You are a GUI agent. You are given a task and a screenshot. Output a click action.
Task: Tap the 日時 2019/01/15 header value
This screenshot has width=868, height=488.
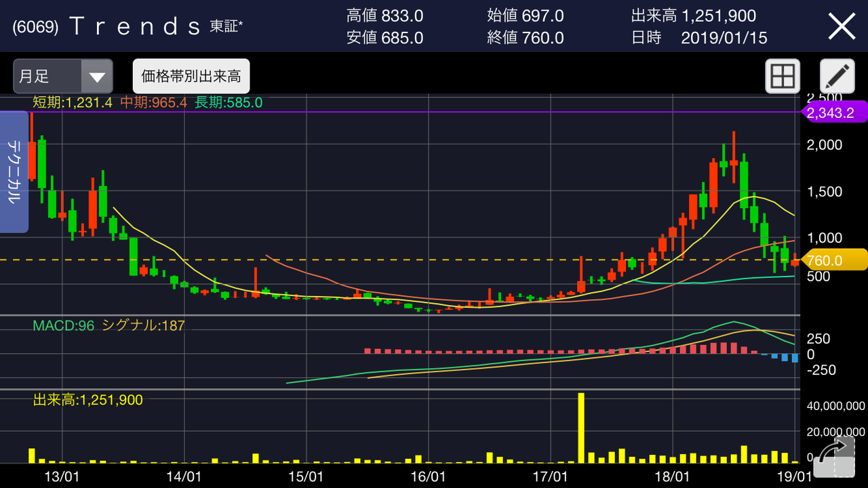(699, 38)
